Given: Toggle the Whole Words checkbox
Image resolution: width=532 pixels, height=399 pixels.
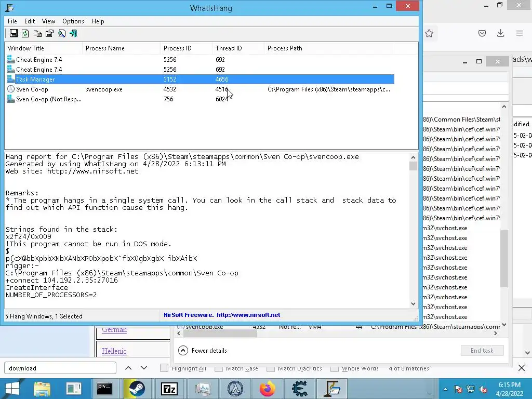Looking at the screenshot, I should pos(334,368).
